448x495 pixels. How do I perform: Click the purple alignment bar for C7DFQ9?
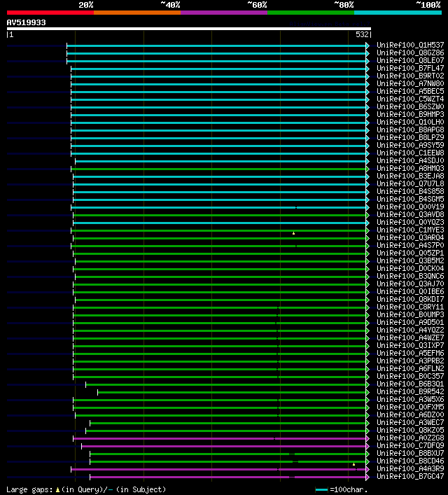pyautogui.click(x=223, y=446)
